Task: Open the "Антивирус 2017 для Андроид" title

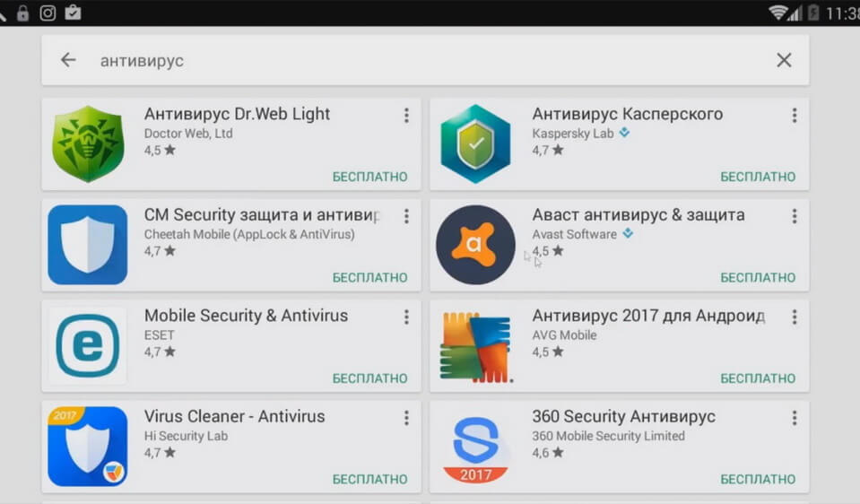Action: pos(649,316)
